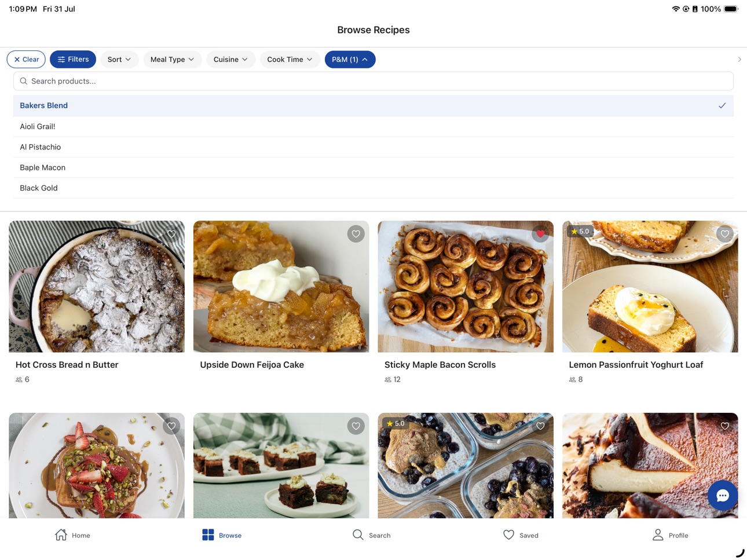Viewport: 747px width, 560px height.
Task: Clear all active filters
Action: (x=26, y=60)
